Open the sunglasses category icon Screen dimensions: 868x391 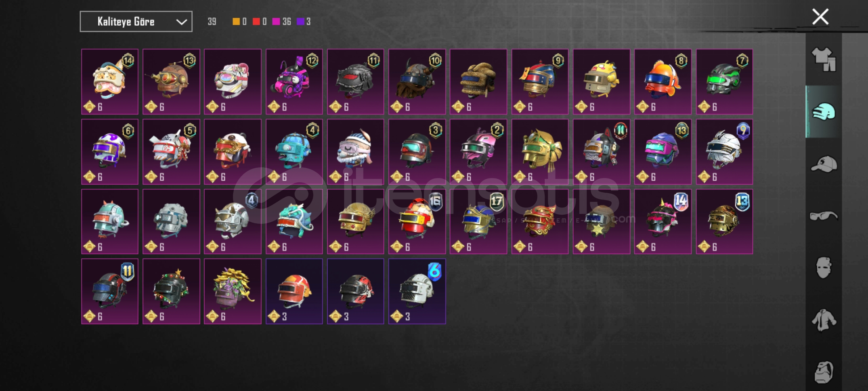point(824,216)
